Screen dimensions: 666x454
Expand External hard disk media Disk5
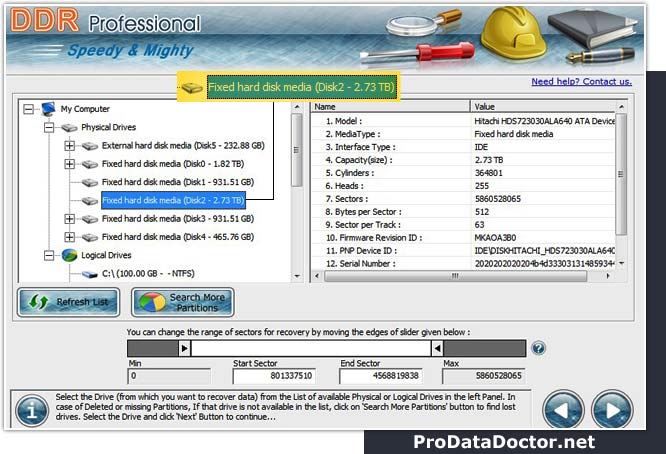click(70, 146)
